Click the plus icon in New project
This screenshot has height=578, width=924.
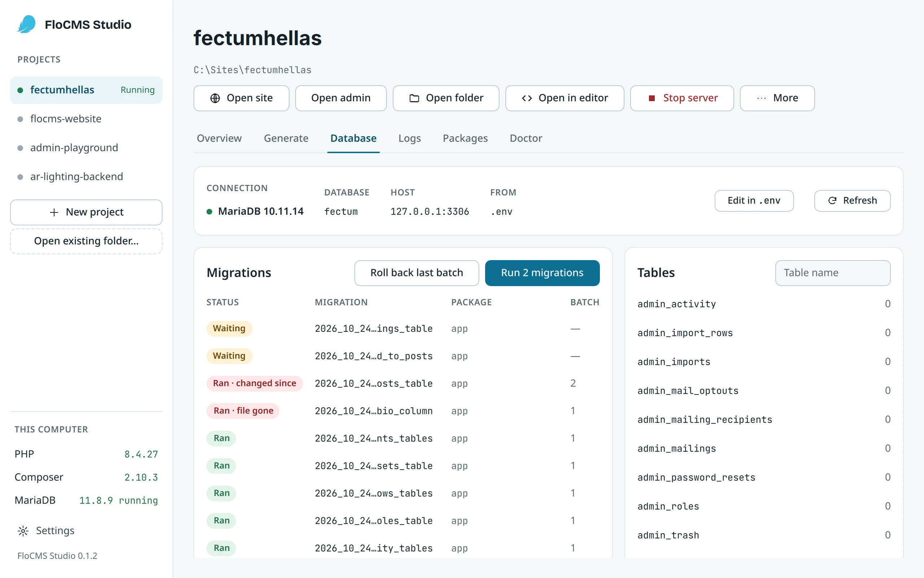54,212
